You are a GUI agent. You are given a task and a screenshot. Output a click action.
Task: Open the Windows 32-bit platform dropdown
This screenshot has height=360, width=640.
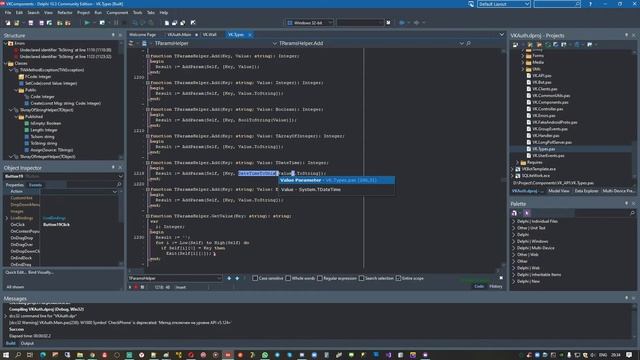click(310, 23)
